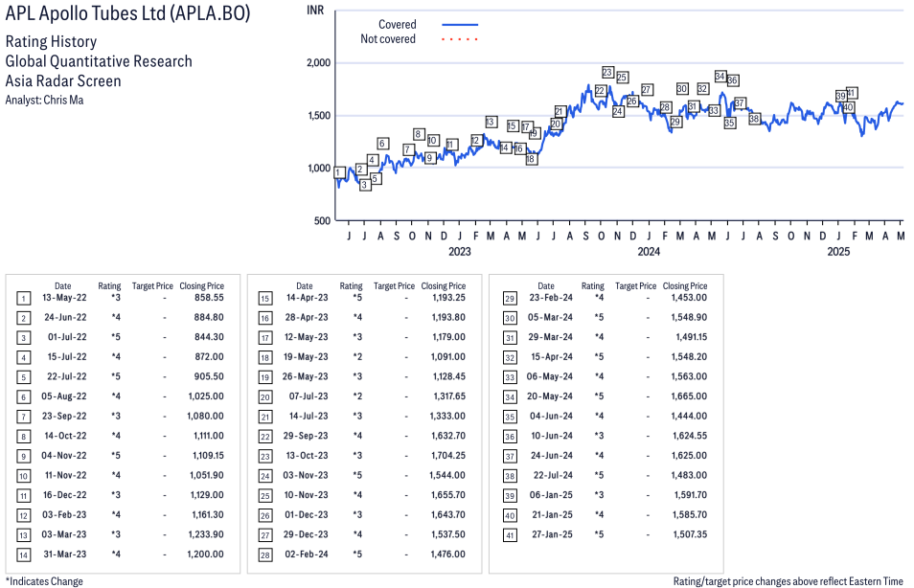Select the 2024 year label under the chart
This screenshot has width=914, height=588.
[649, 252]
